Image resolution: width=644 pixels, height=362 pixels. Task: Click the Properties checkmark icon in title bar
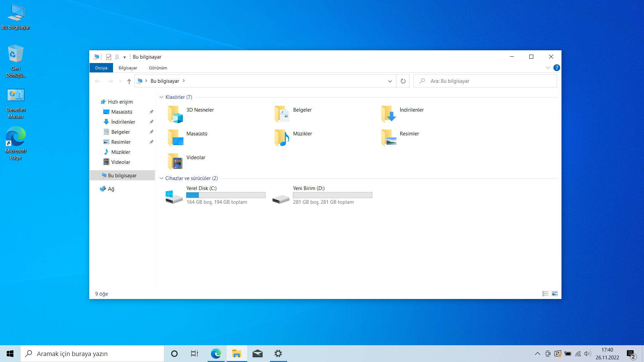[108, 57]
